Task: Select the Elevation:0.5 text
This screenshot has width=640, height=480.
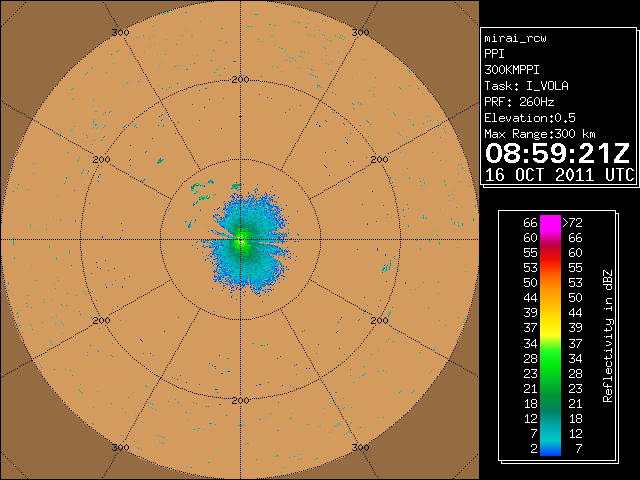Action: point(530,118)
